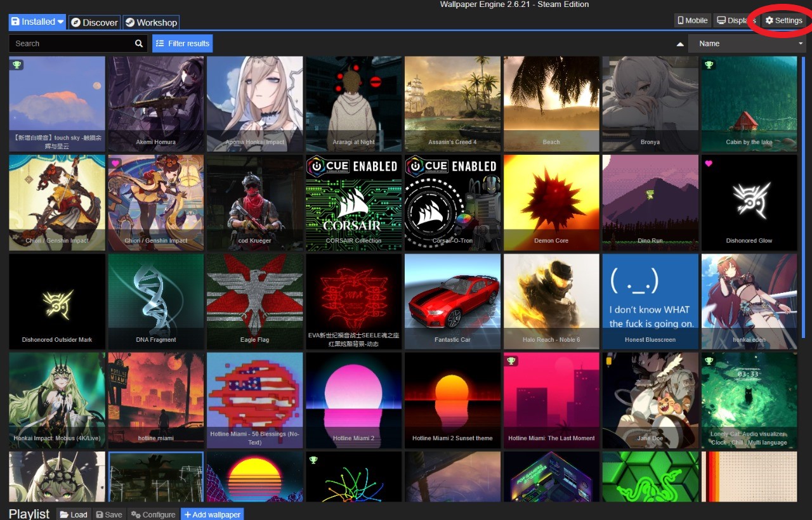Select Assasin's Creed 4 wallpaper
The image size is (812, 520).
(x=453, y=104)
